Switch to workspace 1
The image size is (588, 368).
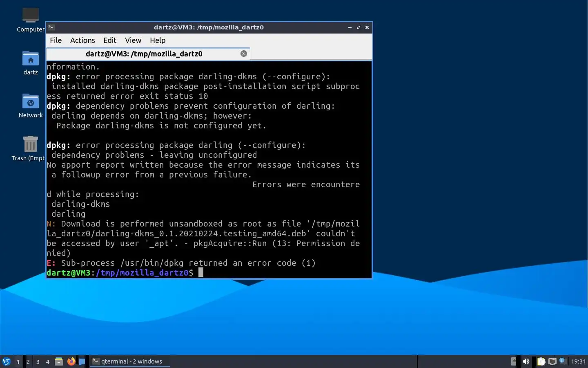18,361
